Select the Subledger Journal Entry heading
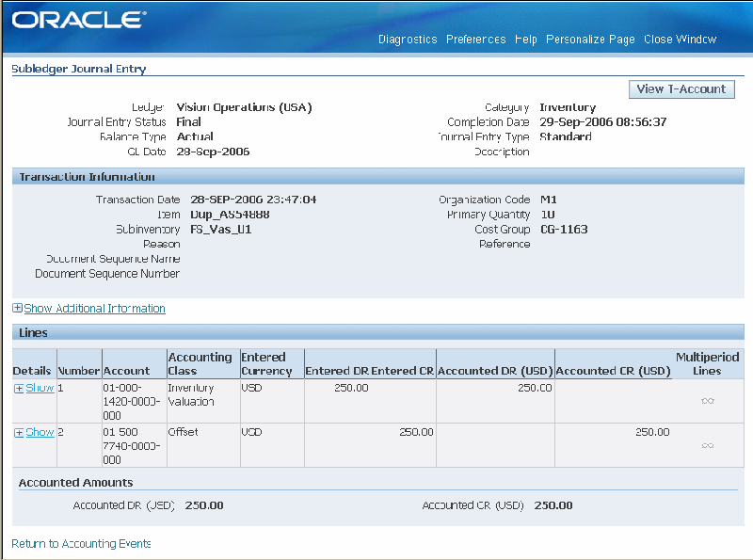The height and width of the screenshot is (560, 753). click(79, 69)
